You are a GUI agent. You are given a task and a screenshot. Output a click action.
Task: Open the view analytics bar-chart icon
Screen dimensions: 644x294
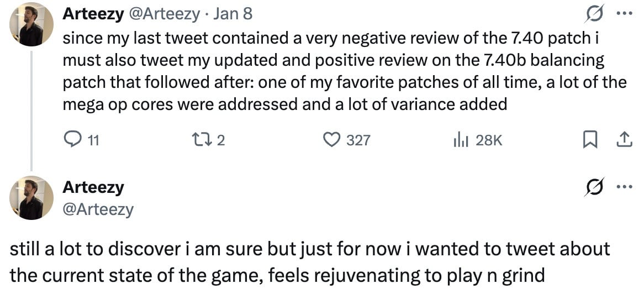tap(461, 140)
